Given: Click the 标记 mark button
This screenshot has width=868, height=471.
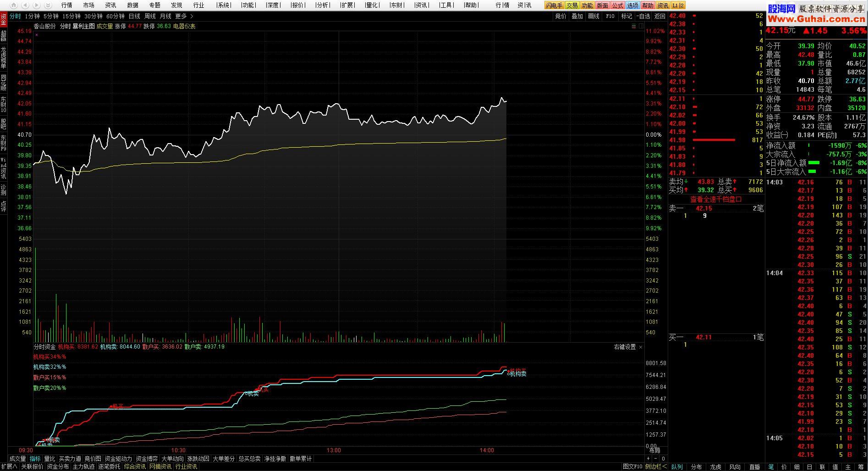Looking at the screenshot, I should pos(626,16).
